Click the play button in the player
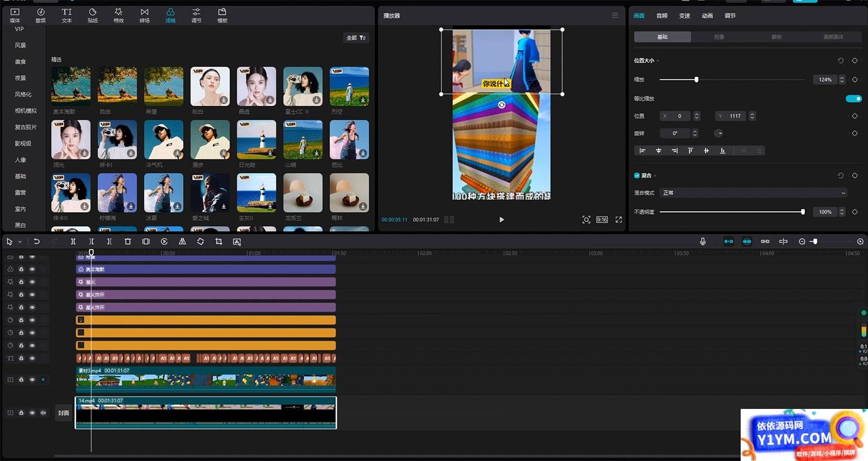 click(502, 220)
